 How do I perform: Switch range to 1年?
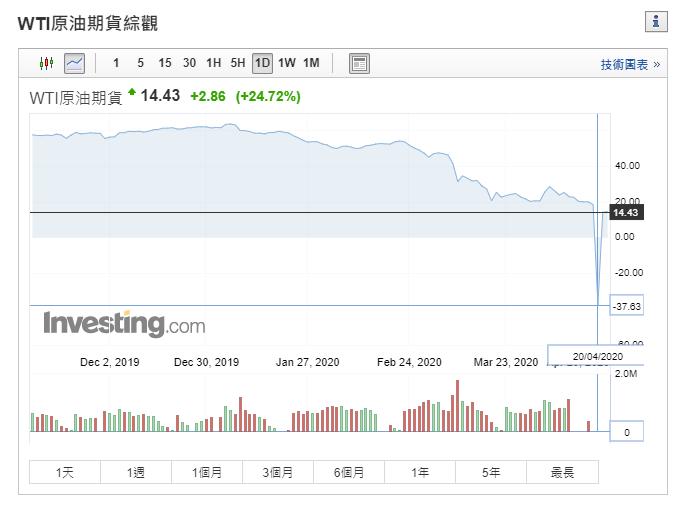coord(420,472)
